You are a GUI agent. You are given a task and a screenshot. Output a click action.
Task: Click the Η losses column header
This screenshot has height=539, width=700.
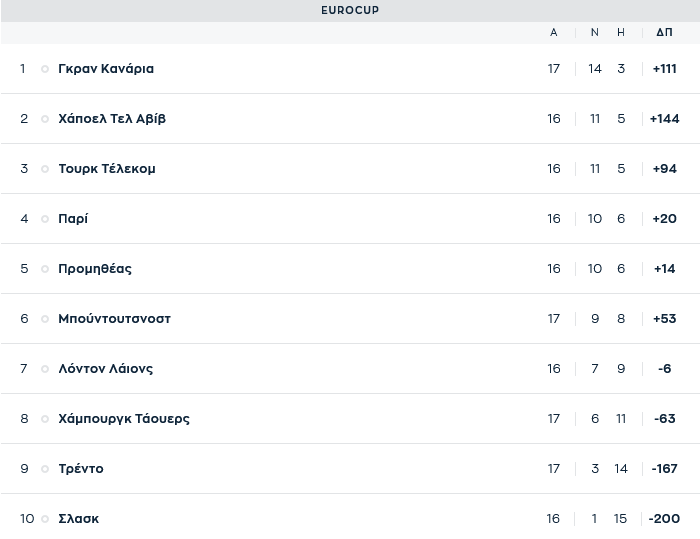pos(621,33)
